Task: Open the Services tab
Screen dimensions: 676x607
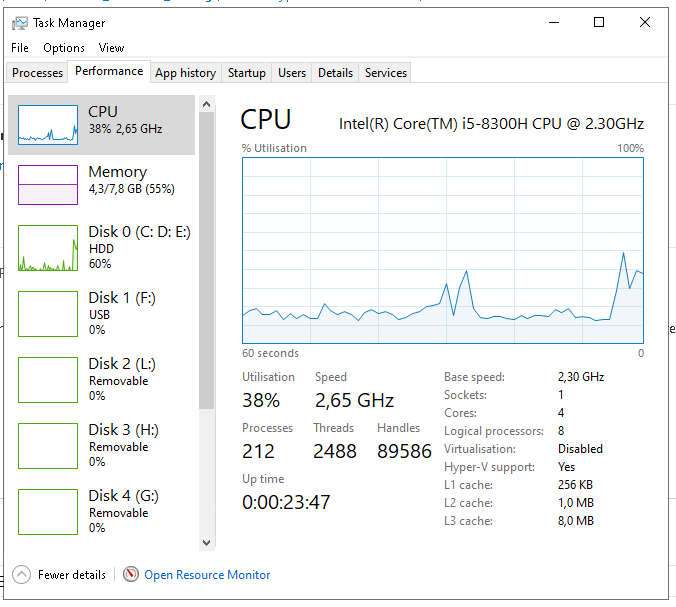Action: [386, 73]
